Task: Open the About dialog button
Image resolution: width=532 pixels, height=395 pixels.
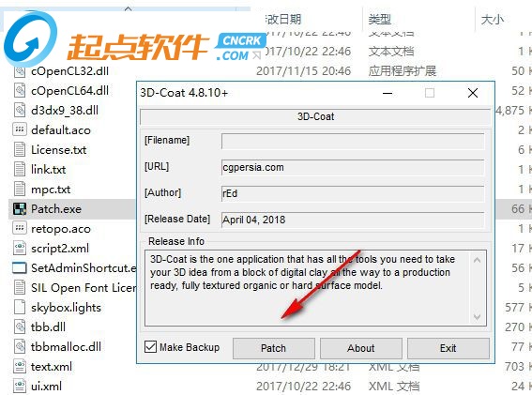Action: click(x=360, y=348)
